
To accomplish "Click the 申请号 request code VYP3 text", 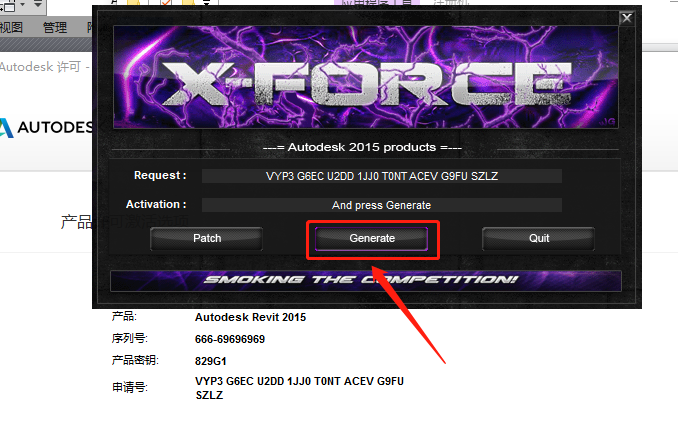I will (x=299, y=388).
